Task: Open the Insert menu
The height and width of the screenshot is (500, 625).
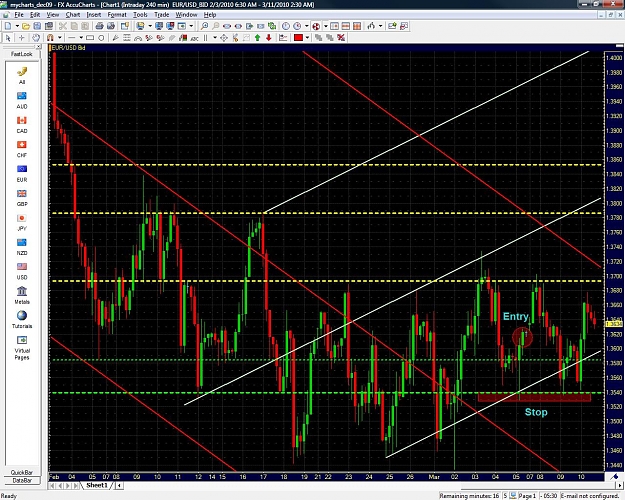Action: pos(94,15)
